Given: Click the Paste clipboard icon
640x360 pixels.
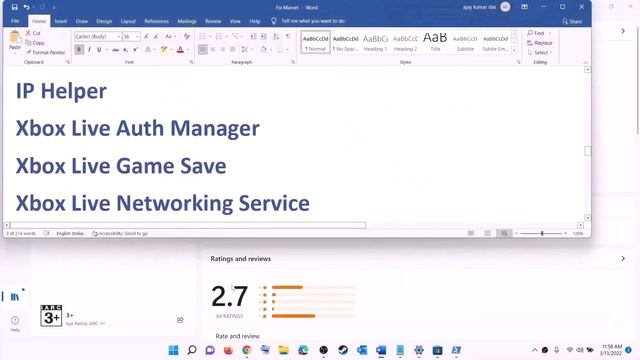Looking at the screenshot, I should (x=15, y=38).
